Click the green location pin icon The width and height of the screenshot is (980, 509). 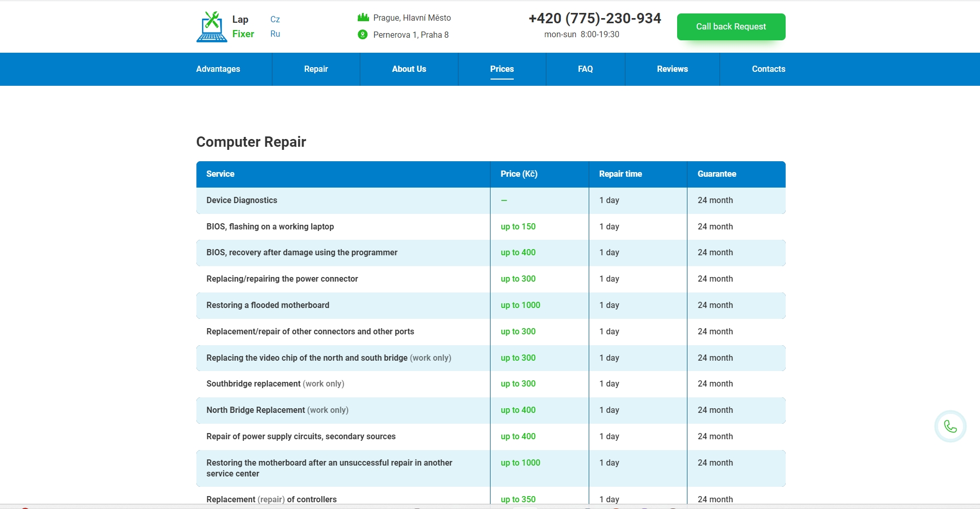pyautogui.click(x=363, y=35)
